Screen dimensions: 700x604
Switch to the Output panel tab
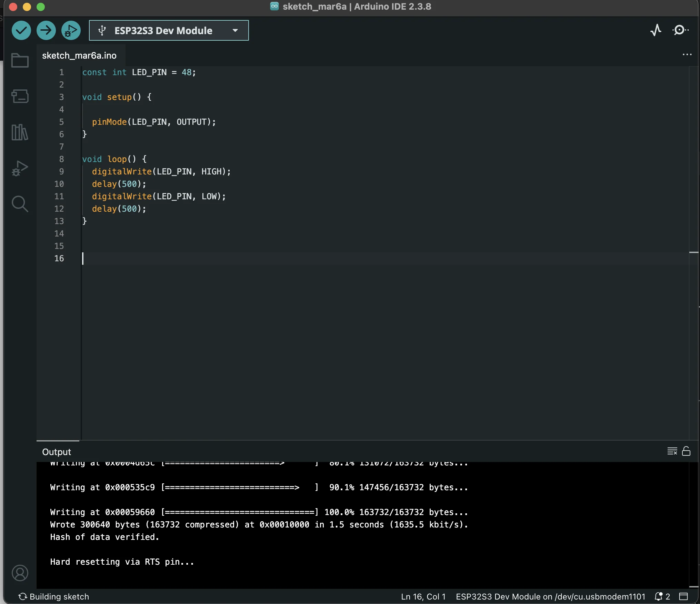coord(57,452)
